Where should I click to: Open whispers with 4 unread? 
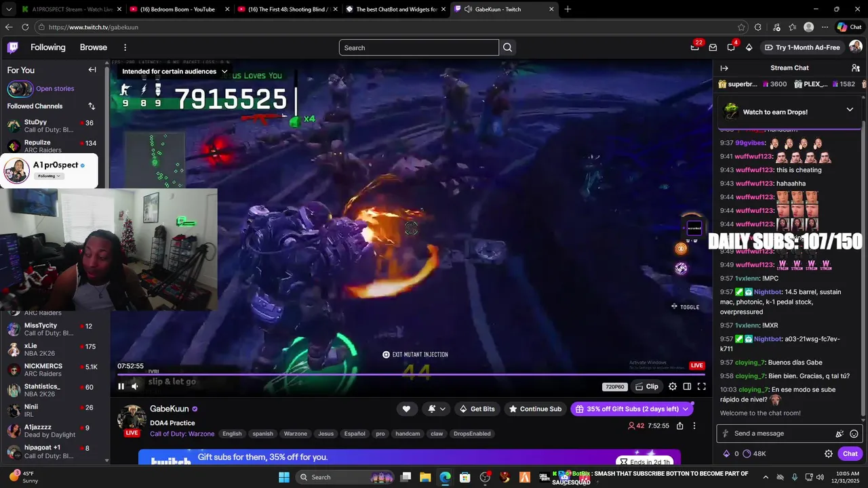tap(731, 47)
